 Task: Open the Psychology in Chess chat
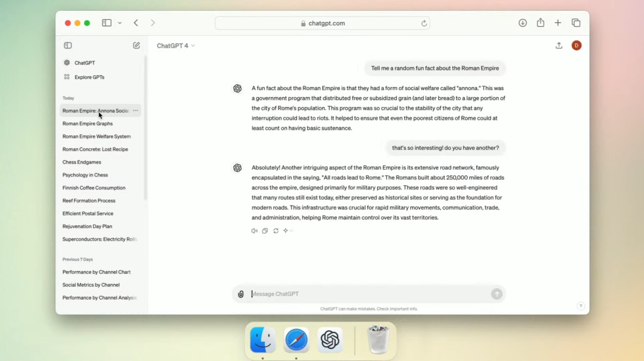tap(85, 175)
